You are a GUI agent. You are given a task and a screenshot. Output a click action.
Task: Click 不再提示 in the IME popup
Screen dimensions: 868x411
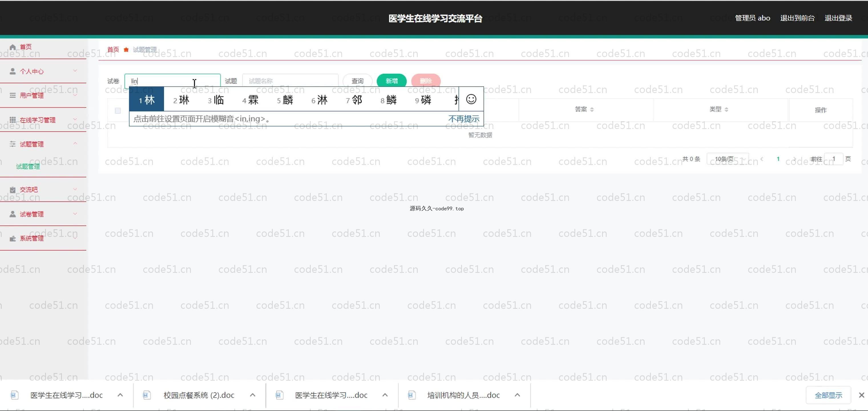(464, 119)
